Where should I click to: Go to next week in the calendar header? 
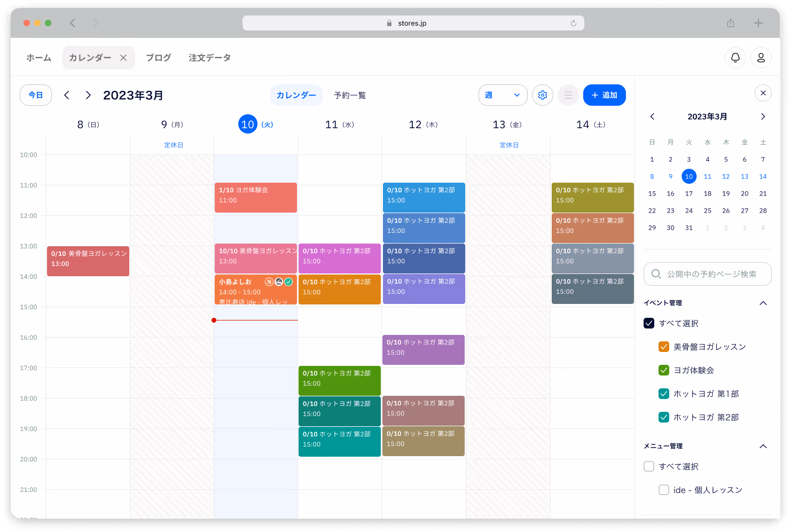[88, 95]
